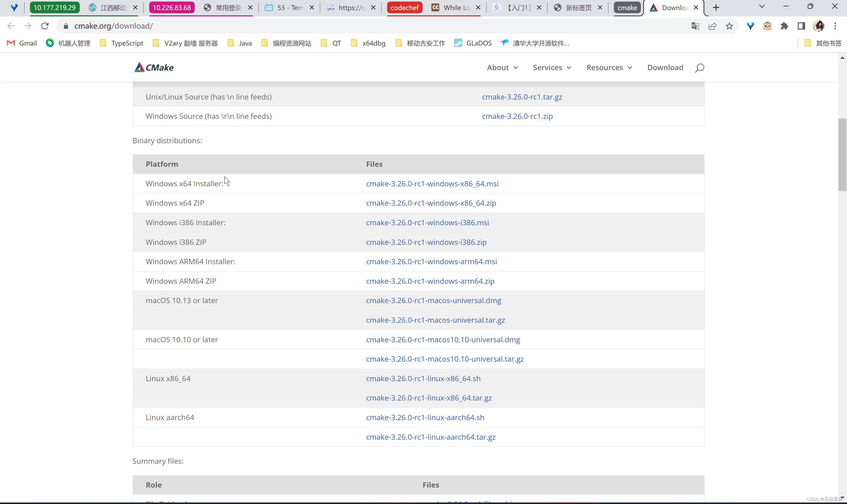
Task: Reload the page
Action: 45,26
